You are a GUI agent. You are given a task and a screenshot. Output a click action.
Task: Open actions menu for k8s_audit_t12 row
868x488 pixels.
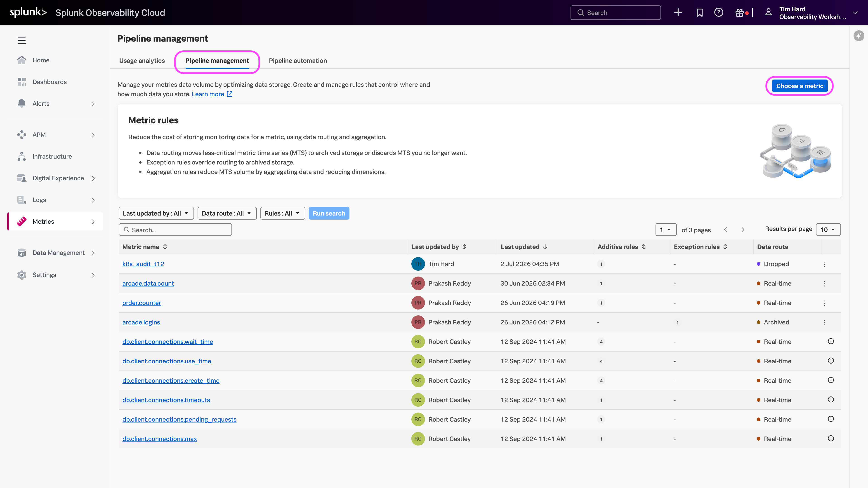pos(825,264)
